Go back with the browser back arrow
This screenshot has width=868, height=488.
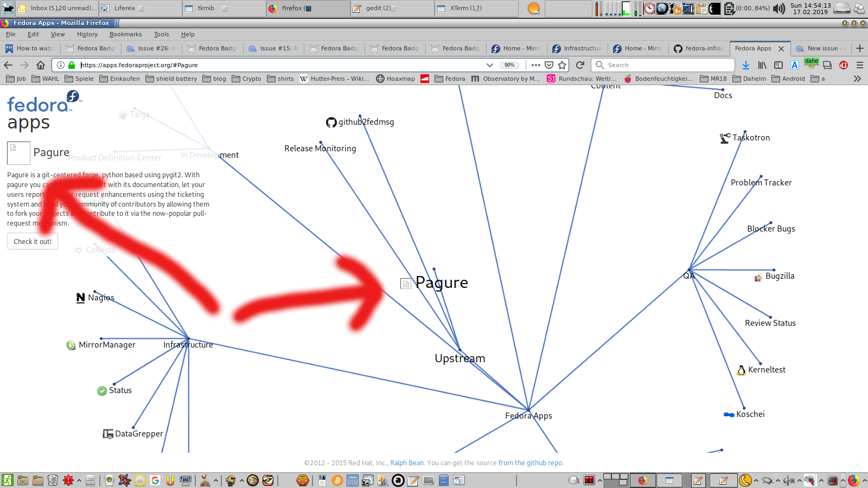[x=8, y=65]
